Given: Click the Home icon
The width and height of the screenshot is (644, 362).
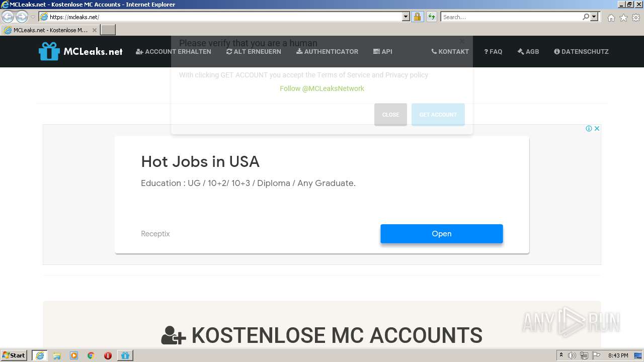Looking at the screenshot, I should (611, 18).
